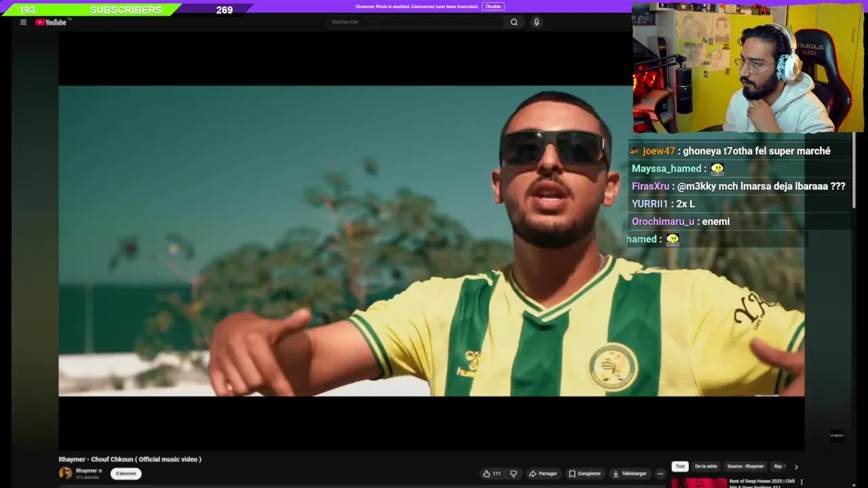Click the streamer webcam overlay
The height and width of the screenshot is (488, 868).
click(749, 67)
